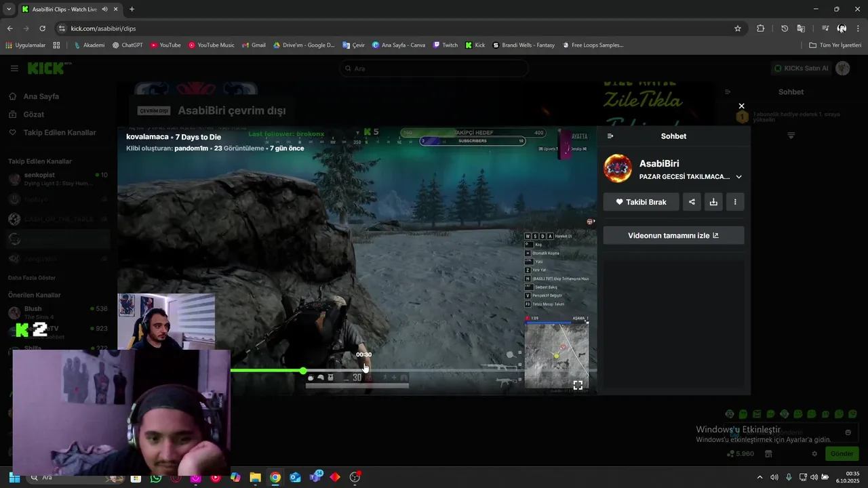868x488 pixels.
Task: Click the 5.960 KICKs balance
Action: point(740,453)
